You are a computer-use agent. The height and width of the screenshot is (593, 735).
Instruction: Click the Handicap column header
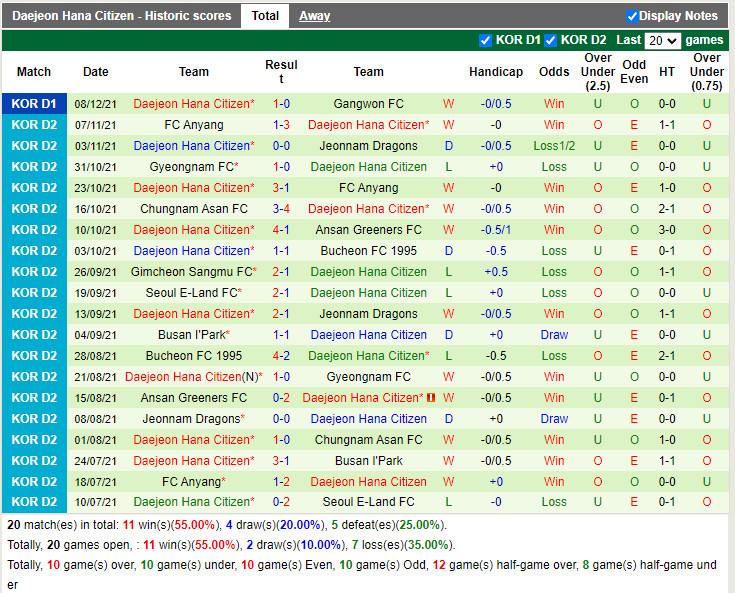(x=495, y=72)
